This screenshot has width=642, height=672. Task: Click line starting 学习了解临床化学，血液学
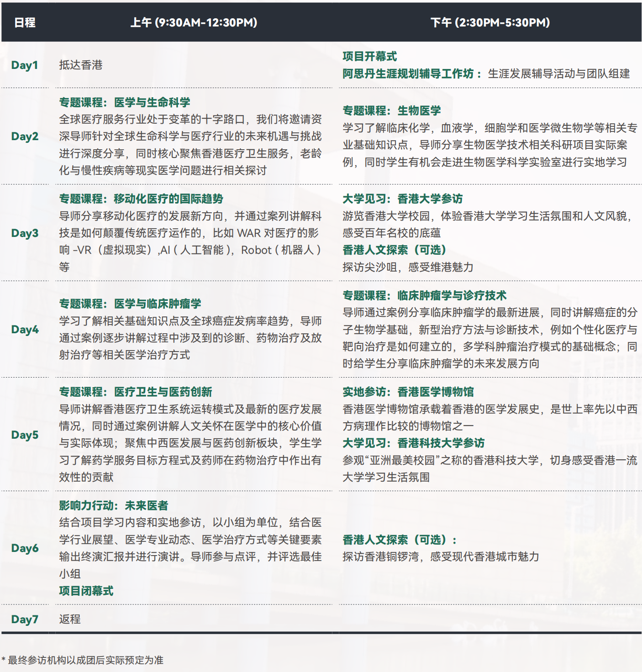click(x=490, y=128)
